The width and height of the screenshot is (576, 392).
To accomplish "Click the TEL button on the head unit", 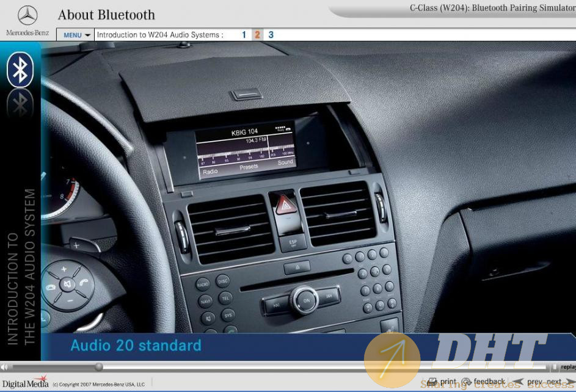I will 225,298.
